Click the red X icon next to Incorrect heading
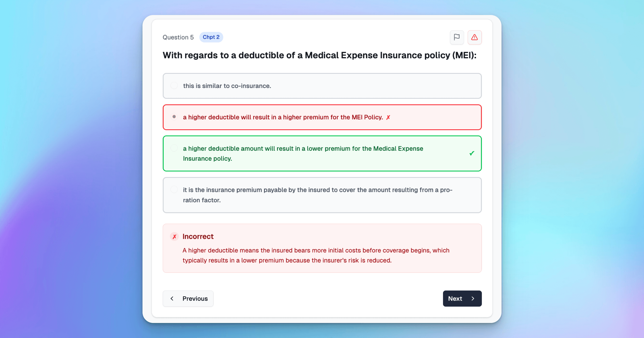Viewport: 644px width, 338px height. 174,236
